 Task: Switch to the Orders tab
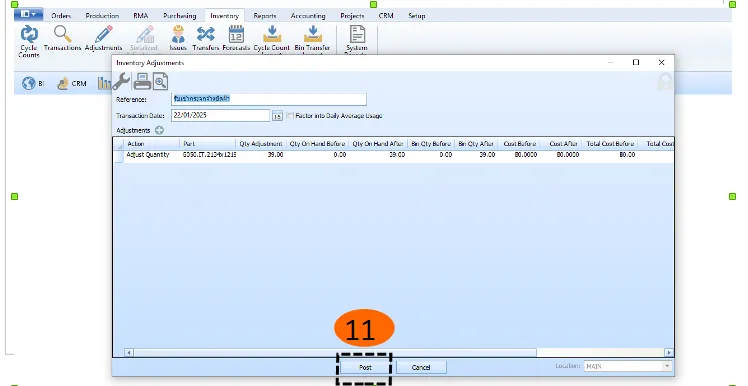click(61, 16)
